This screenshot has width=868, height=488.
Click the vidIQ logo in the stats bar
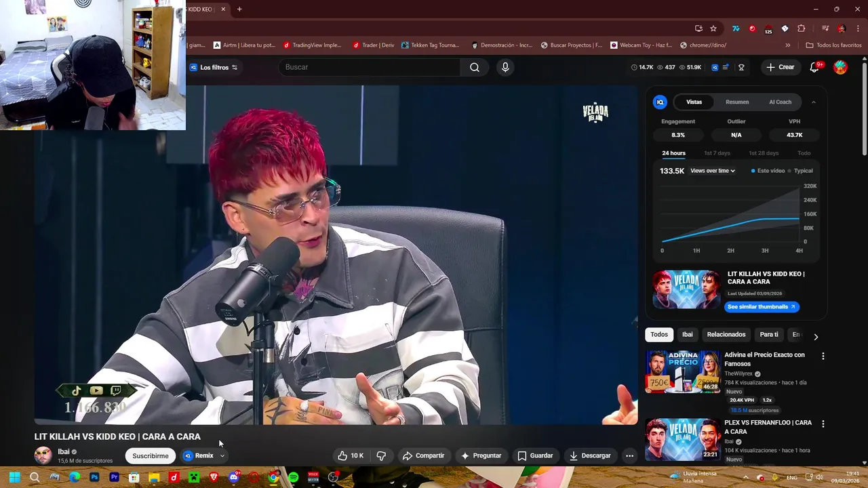tap(715, 67)
